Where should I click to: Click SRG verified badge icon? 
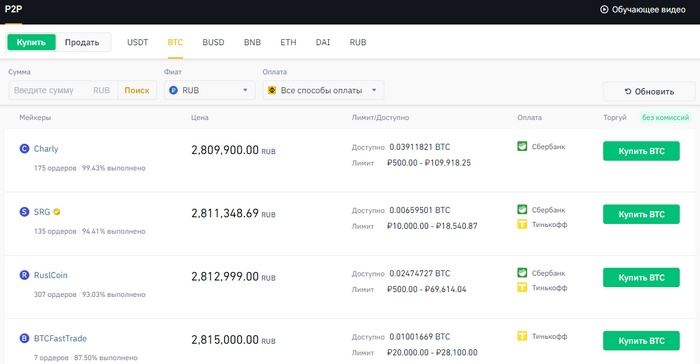click(57, 212)
